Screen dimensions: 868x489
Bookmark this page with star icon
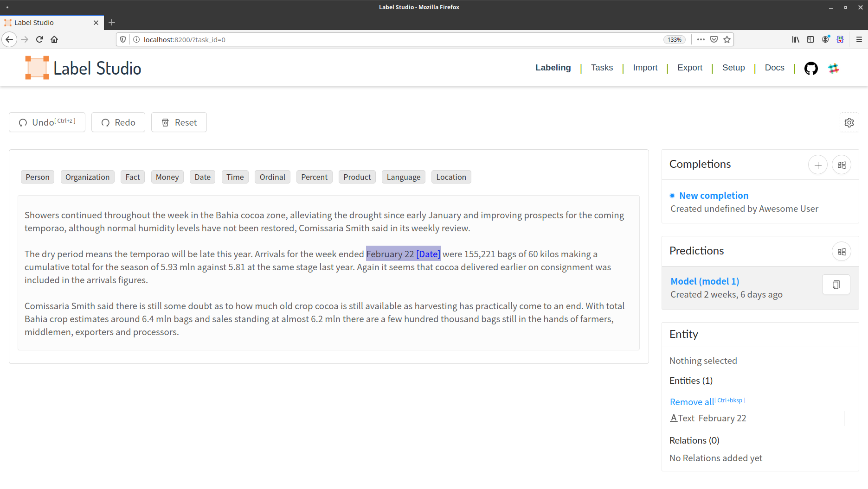point(727,39)
